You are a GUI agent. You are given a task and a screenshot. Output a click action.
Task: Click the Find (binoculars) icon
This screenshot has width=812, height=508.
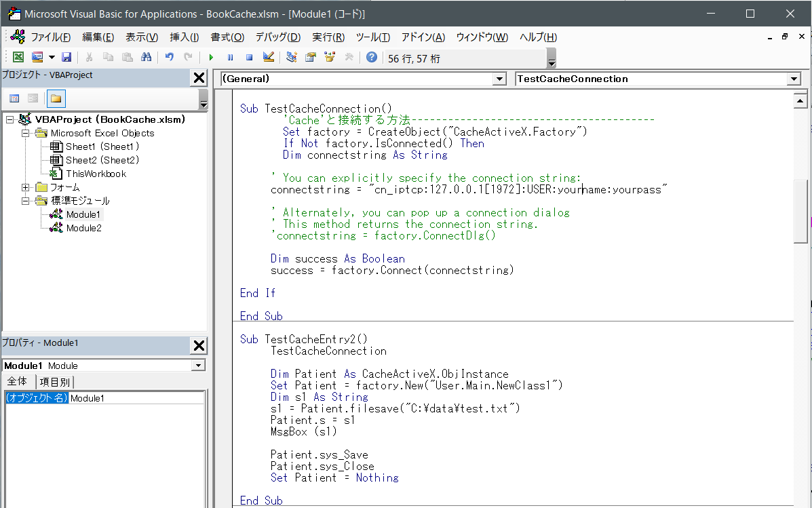145,57
